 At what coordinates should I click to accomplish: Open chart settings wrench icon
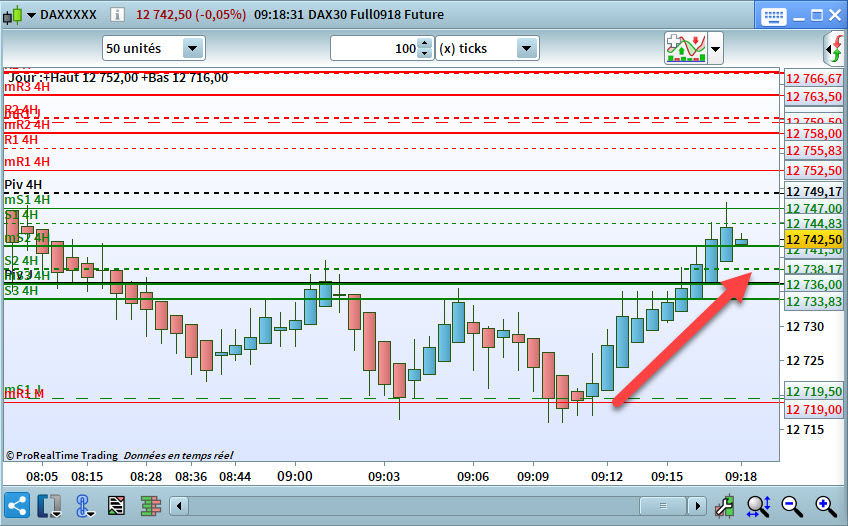click(x=724, y=506)
